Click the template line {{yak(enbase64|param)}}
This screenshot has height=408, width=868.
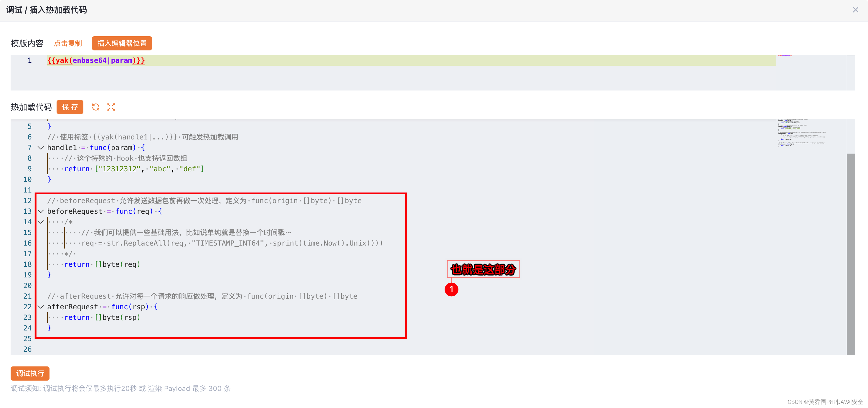click(96, 60)
